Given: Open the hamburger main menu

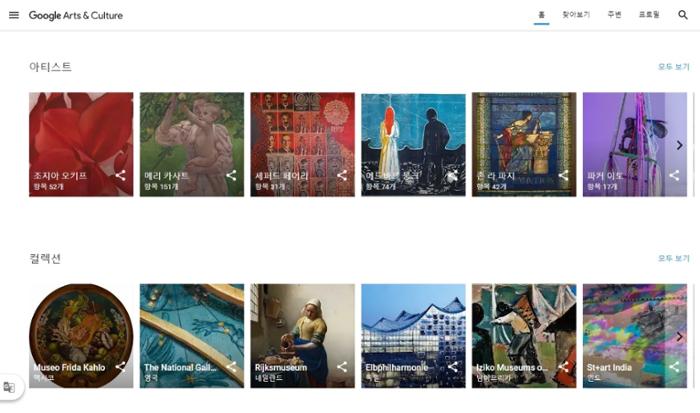Looking at the screenshot, I should [x=14, y=15].
